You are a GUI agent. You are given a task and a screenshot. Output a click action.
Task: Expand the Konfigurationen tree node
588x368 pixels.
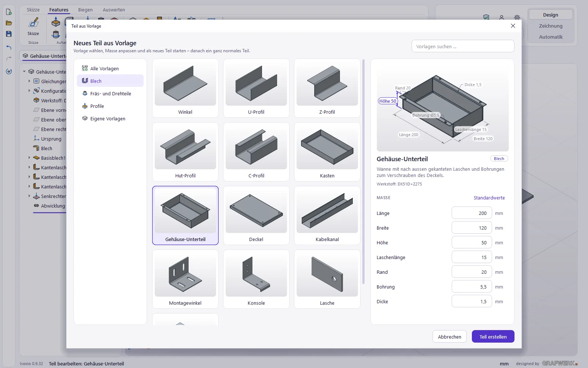point(29,91)
